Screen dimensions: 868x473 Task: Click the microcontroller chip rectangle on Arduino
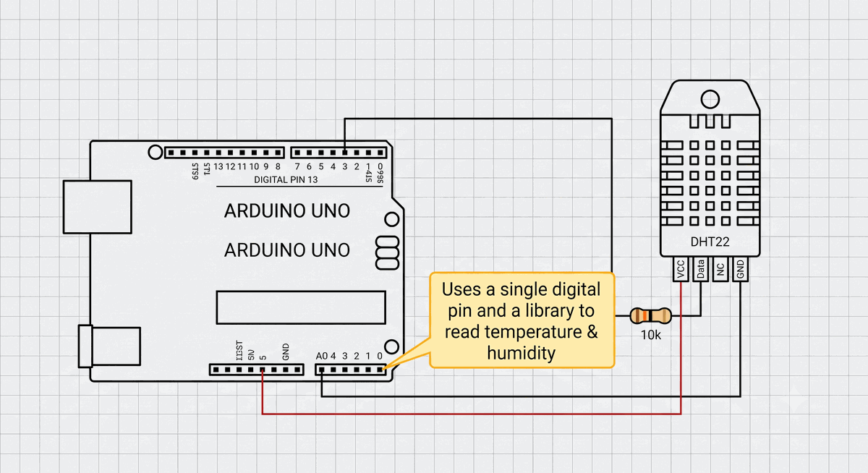click(x=301, y=307)
